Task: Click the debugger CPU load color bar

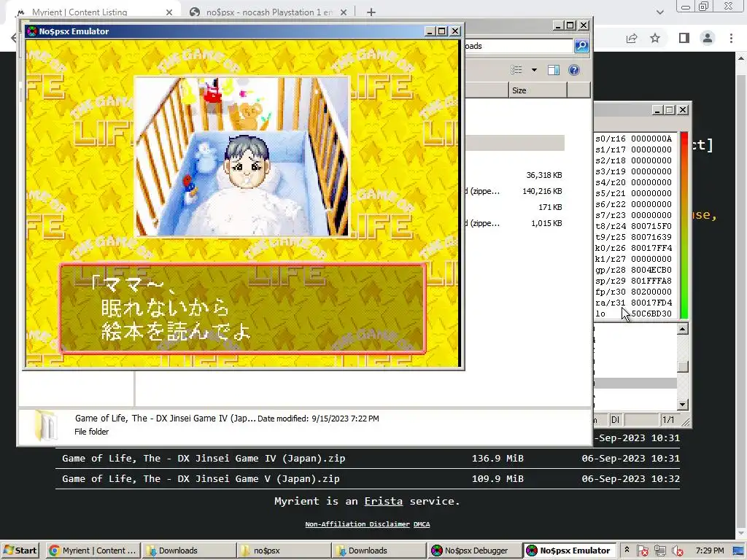Action: (x=684, y=225)
